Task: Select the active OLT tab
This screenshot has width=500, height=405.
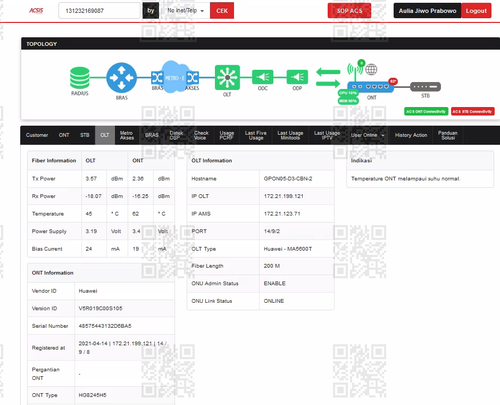Action: click(x=105, y=135)
